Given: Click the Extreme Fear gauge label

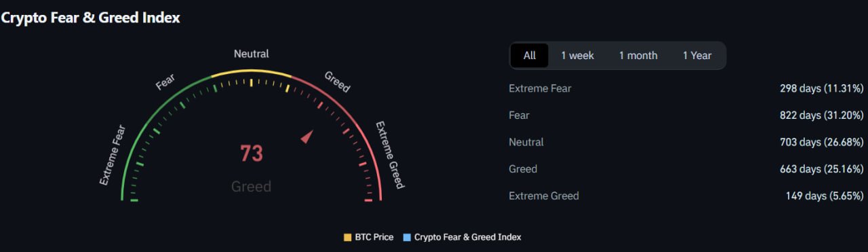Looking at the screenshot, I should click(x=113, y=154).
